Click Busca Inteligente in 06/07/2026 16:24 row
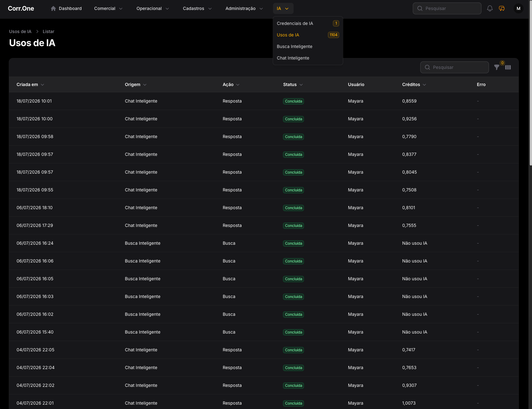Viewport: 532px width, 409px height. [x=143, y=243]
